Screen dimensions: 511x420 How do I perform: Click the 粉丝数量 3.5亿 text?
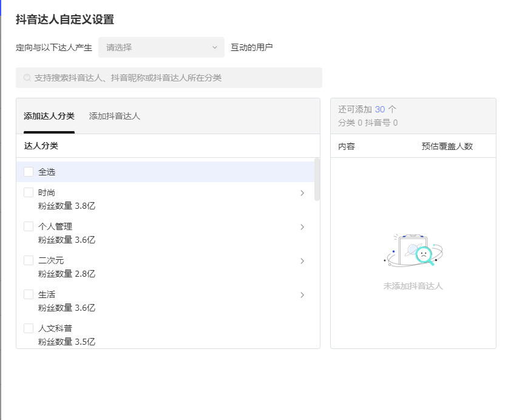[x=67, y=342]
